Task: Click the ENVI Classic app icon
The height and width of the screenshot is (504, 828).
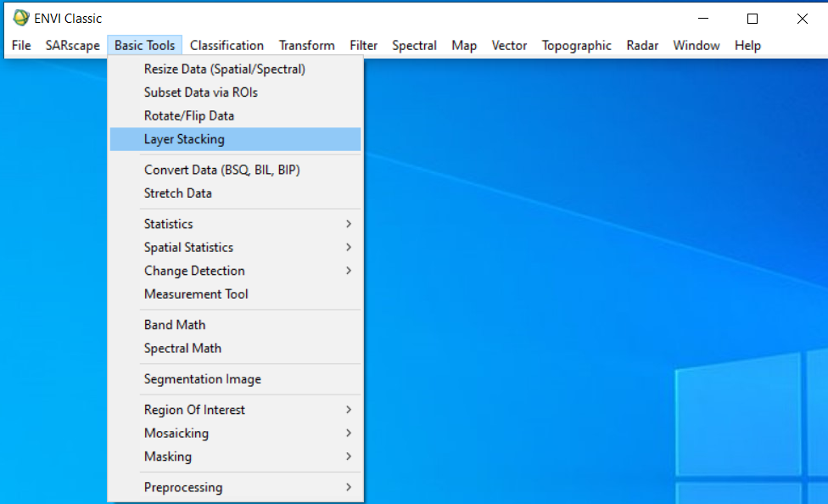Action: tap(20, 18)
